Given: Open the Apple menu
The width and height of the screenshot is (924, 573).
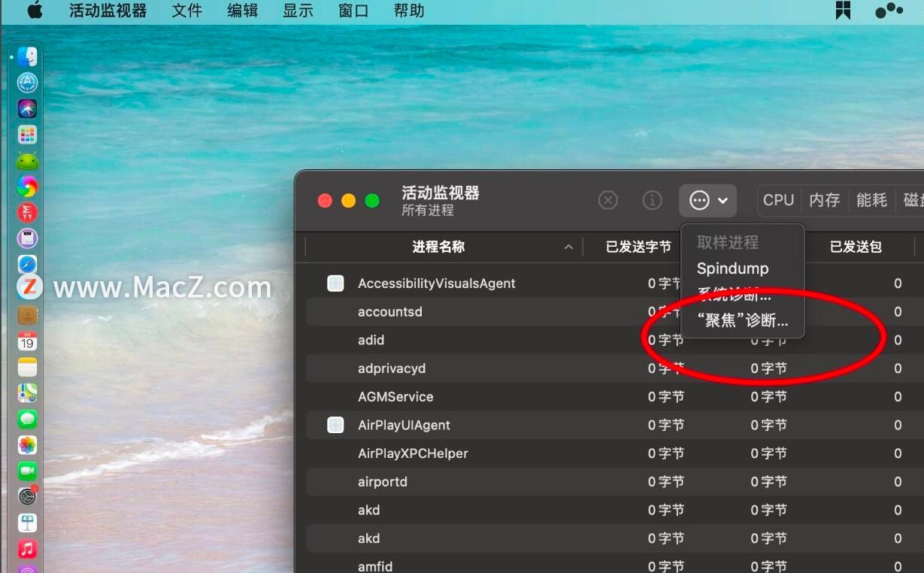Looking at the screenshot, I should 35,11.
